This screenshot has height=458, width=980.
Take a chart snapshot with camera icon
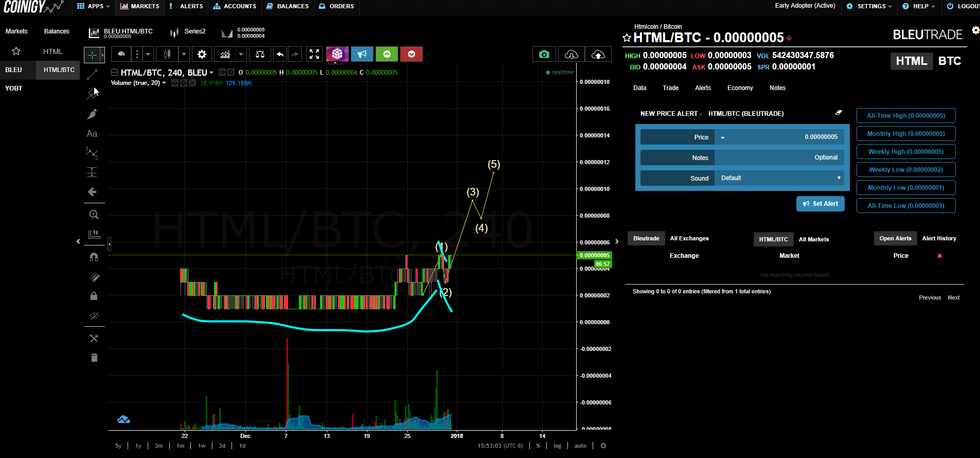click(544, 54)
